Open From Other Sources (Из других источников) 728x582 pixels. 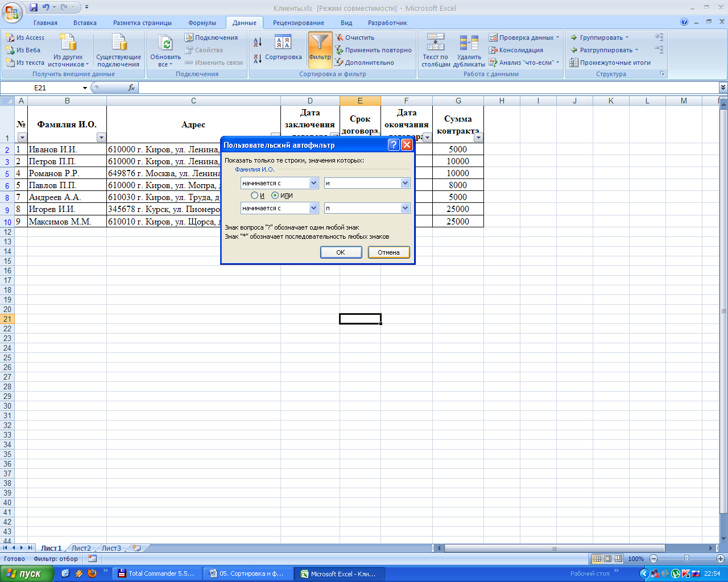[68, 51]
